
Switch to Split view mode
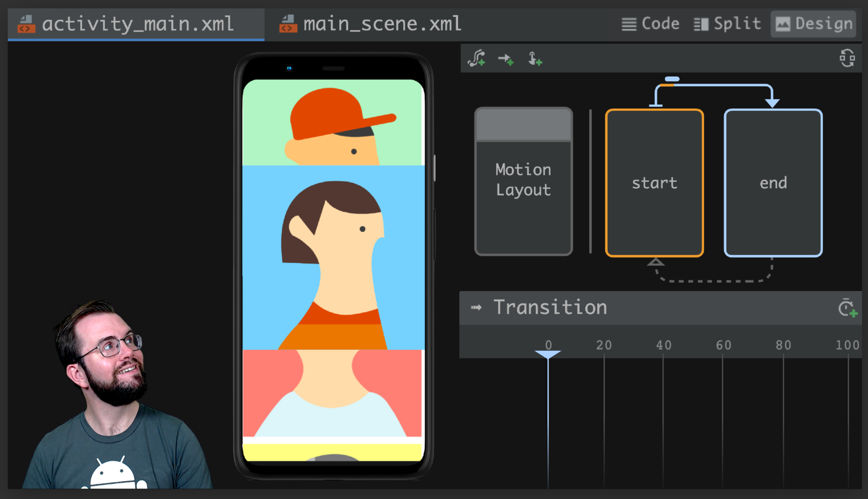pos(727,24)
